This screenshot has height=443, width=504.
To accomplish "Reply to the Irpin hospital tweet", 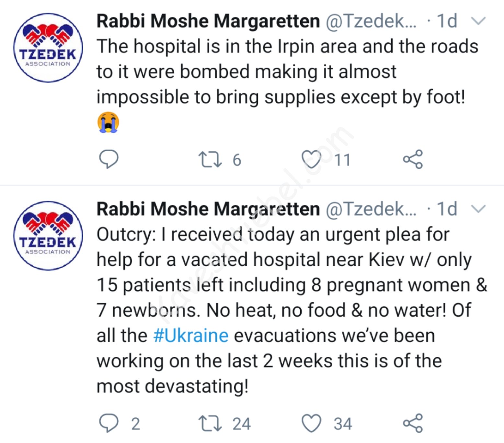I will [x=109, y=159].
